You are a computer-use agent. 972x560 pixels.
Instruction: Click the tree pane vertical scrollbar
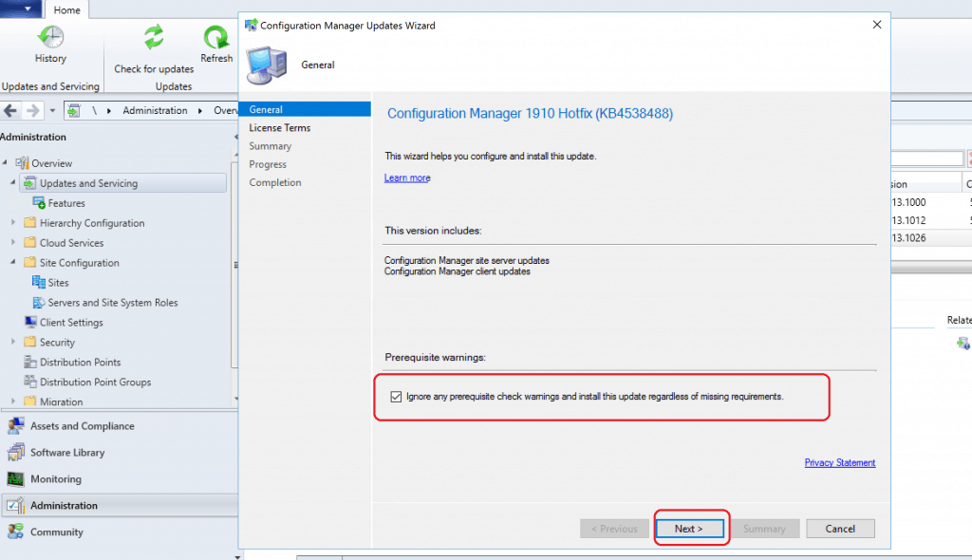click(234, 266)
